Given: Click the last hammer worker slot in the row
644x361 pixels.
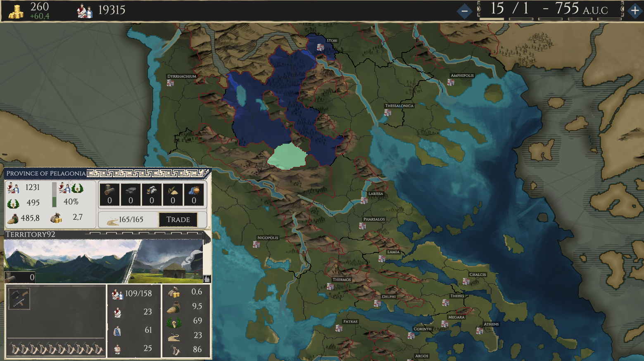Looking at the screenshot, I should 97,349.
